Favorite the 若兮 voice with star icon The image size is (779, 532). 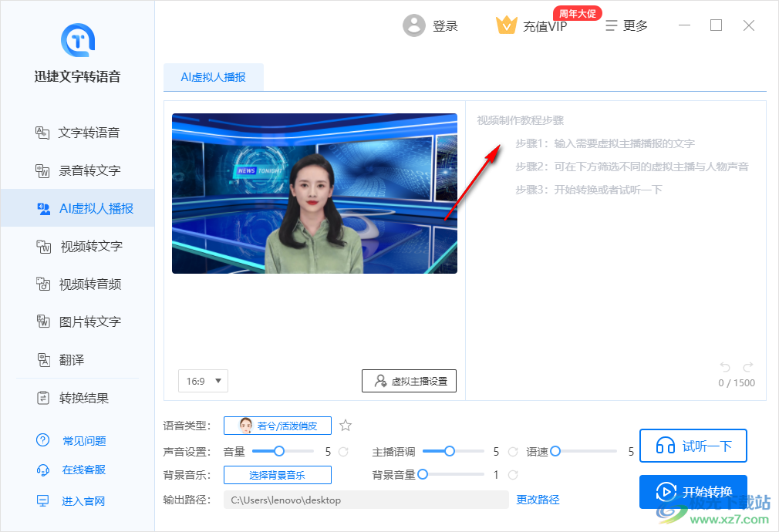pos(345,425)
